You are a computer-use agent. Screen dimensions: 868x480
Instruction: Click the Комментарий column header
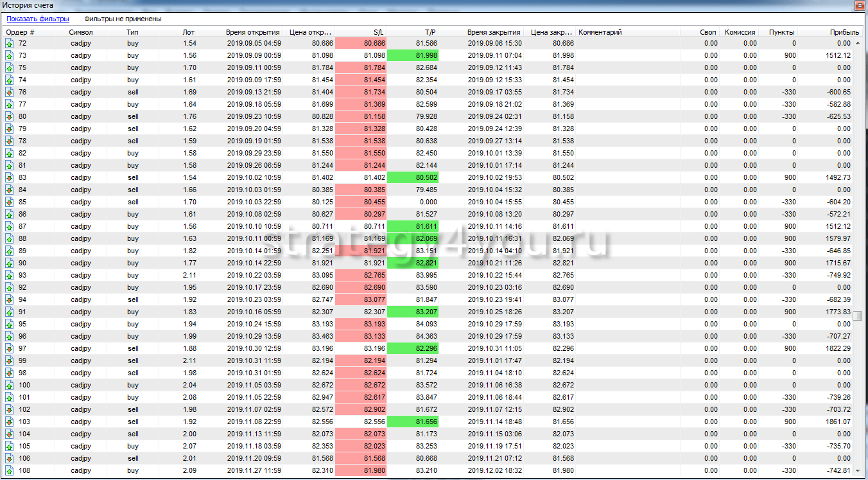pos(600,31)
